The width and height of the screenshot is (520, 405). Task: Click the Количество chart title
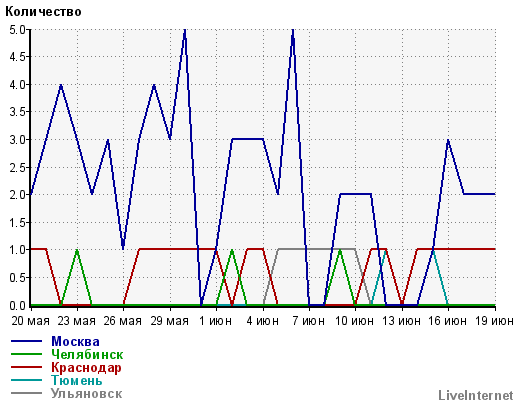coord(43,12)
